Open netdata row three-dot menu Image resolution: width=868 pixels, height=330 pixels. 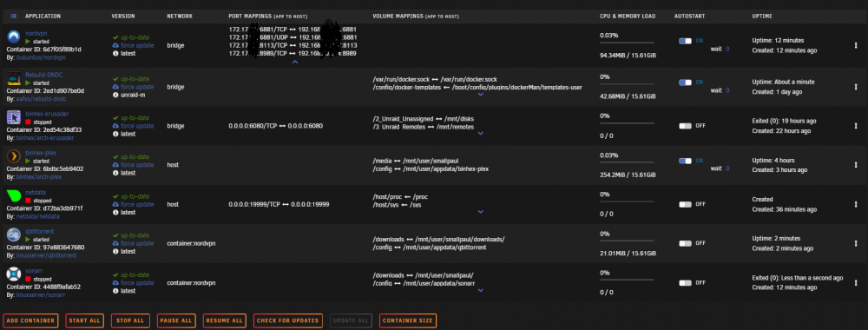tap(856, 204)
